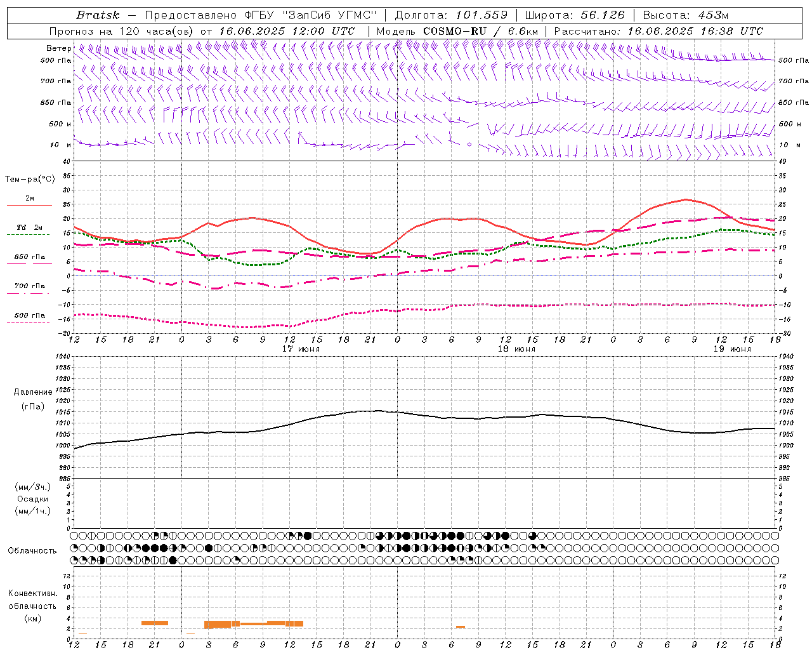Click the (мм/3ч.) precipitation unit label
This screenshot has width=812, height=650.
[33, 487]
